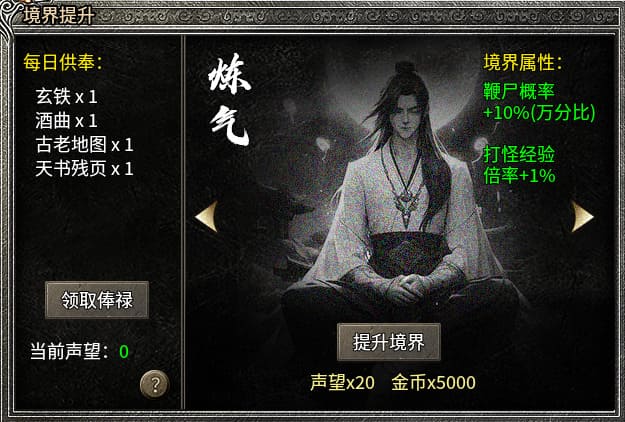Select the 酒曲 x1 offering item
Viewport: 625px width, 422px height.
[67, 121]
